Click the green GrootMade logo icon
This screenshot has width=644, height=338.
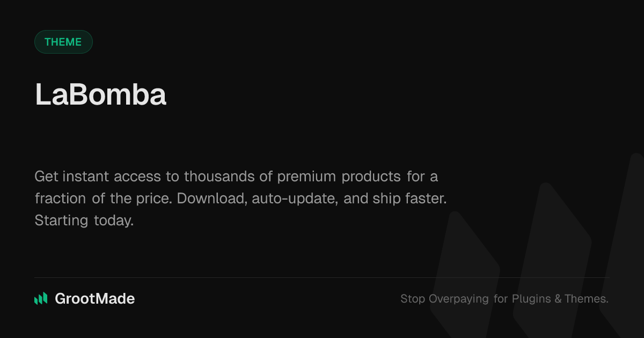click(41, 299)
